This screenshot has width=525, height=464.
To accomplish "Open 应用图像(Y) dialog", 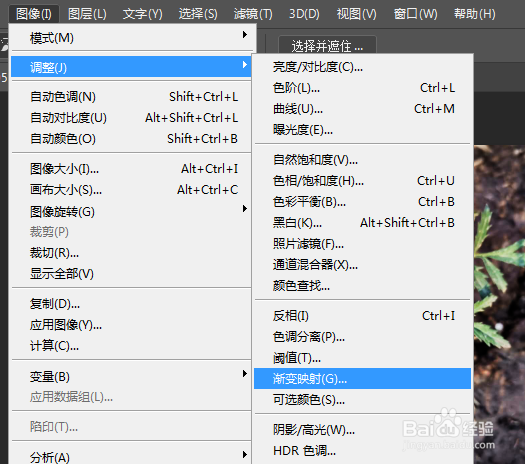I will click(x=131, y=325).
